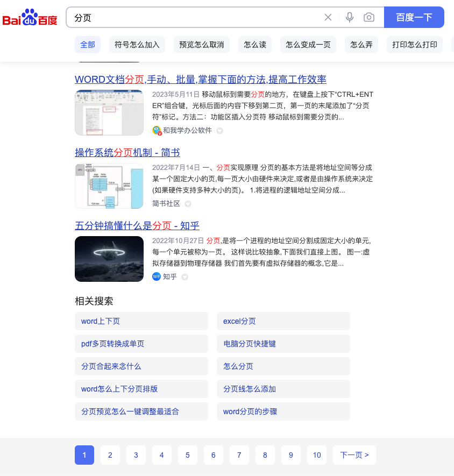The height and width of the screenshot is (476, 454).
Task: Go to results page 10
Action: point(317,455)
